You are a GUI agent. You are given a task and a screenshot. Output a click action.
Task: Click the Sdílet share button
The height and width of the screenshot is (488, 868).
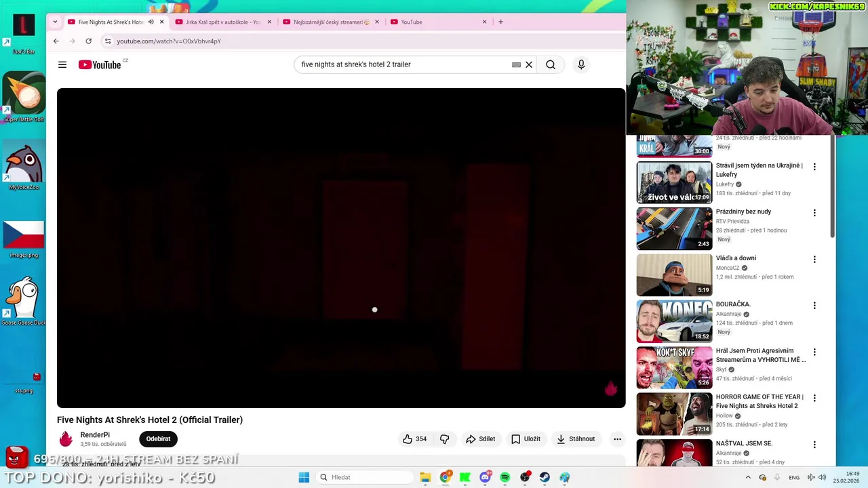pos(480,439)
